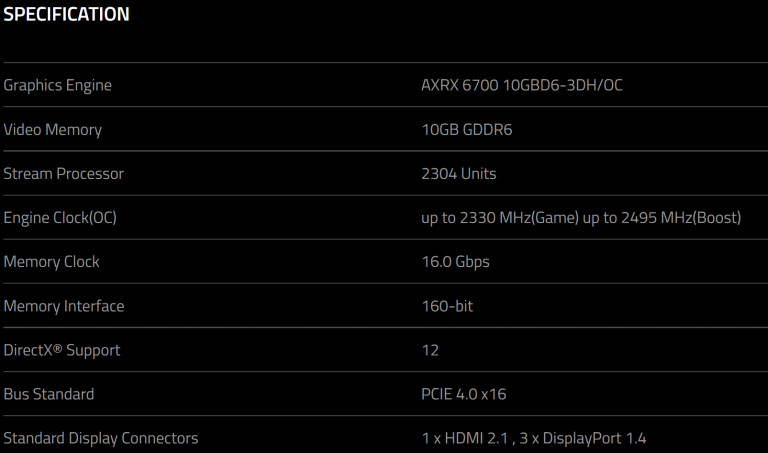Viewport: 768px width, 453px height.
Task: Click the 1 x HDMI 2.1 text
Action: tap(469, 438)
